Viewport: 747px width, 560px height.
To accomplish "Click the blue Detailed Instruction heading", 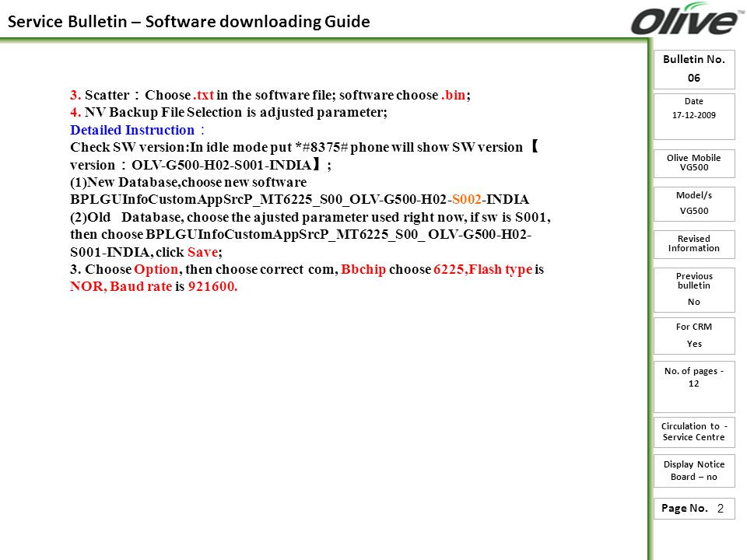I will (137, 130).
